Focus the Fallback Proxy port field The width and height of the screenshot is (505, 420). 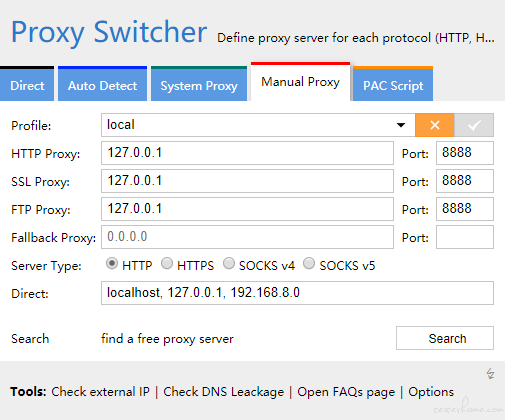coord(465,237)
